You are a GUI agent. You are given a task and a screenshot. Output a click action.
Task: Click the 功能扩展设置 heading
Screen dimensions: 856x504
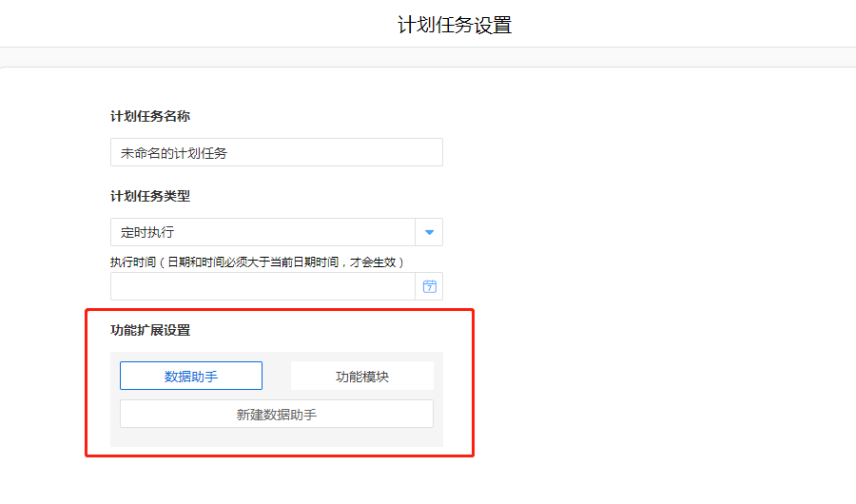(150, 330)
